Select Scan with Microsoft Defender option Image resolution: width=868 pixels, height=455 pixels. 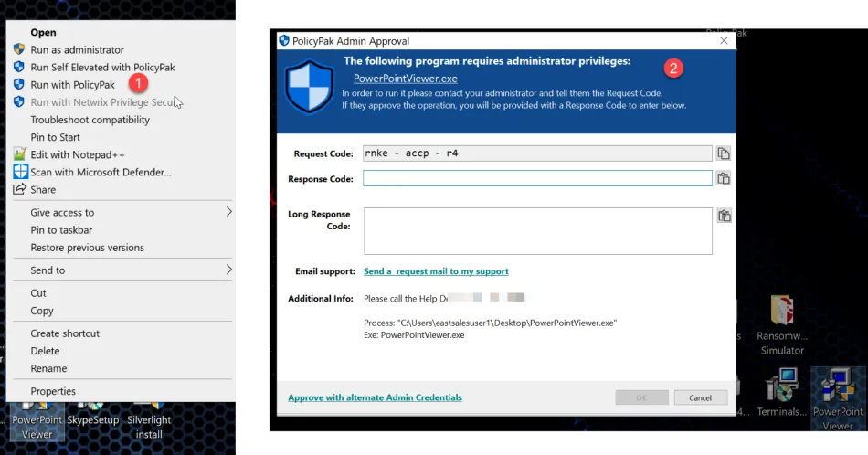click(x=101, y=173)
